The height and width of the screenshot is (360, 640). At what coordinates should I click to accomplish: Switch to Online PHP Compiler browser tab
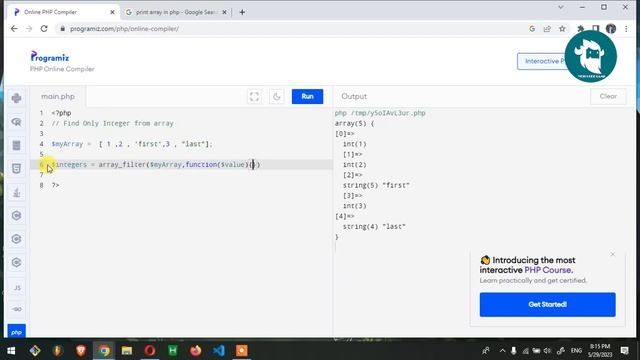pos(63,12)
